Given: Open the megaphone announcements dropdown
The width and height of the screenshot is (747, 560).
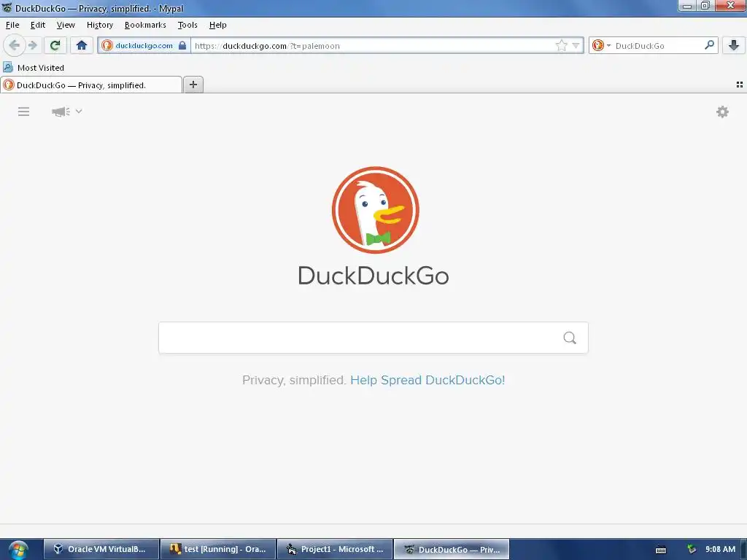Looking at the screenshot, I should (x=66, y=112).
